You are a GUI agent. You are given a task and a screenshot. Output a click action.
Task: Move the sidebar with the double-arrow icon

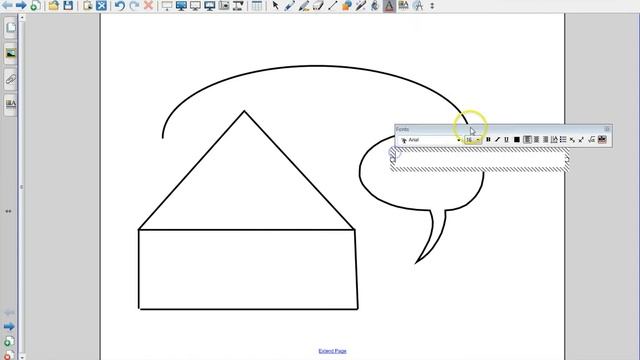click(x=8, y=211)
